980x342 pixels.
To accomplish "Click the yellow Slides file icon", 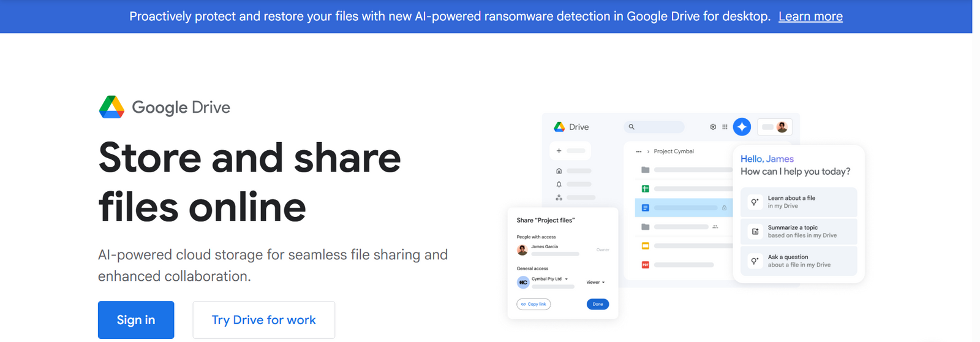I will pyautogui.click(x=645, y=246).
